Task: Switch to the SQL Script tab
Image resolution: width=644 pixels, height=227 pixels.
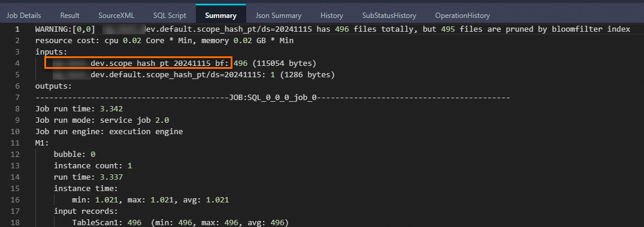Action: (x=170, y=16)
